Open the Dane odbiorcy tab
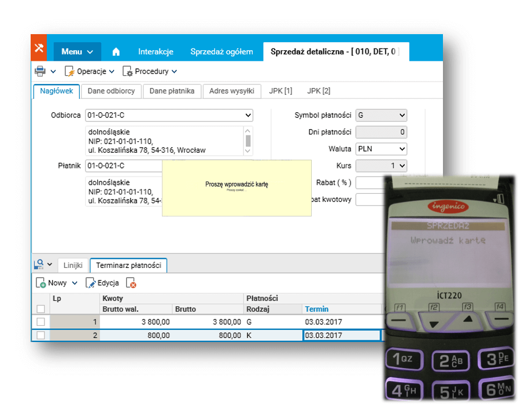 [x=111, y=91]
